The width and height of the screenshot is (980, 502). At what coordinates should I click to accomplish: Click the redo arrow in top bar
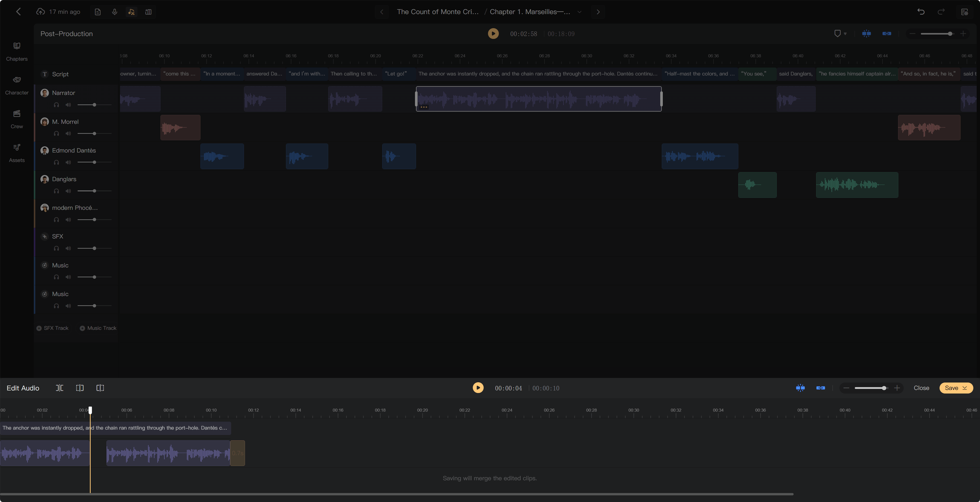coord(941,12)
